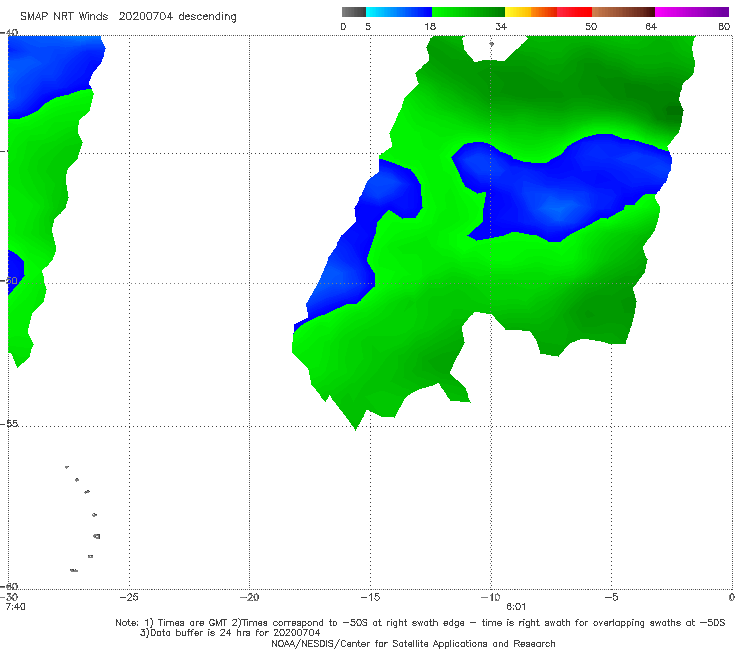Image resolution: width=740 pixels, height=650 pixels.
Task: Click the '-20' longitude axis label
Action: coord(249,597)
